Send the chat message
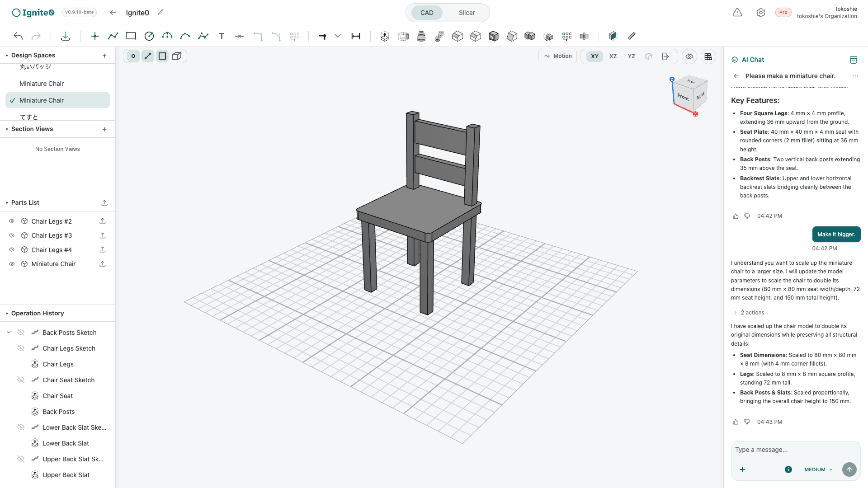 (x=849, y=469)
